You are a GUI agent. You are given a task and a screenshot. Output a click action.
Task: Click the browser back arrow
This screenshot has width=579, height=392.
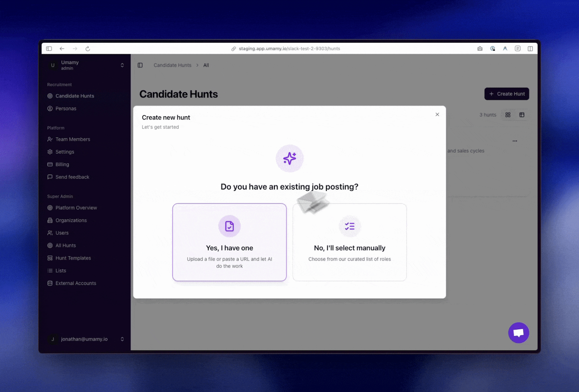click(62, 49)
